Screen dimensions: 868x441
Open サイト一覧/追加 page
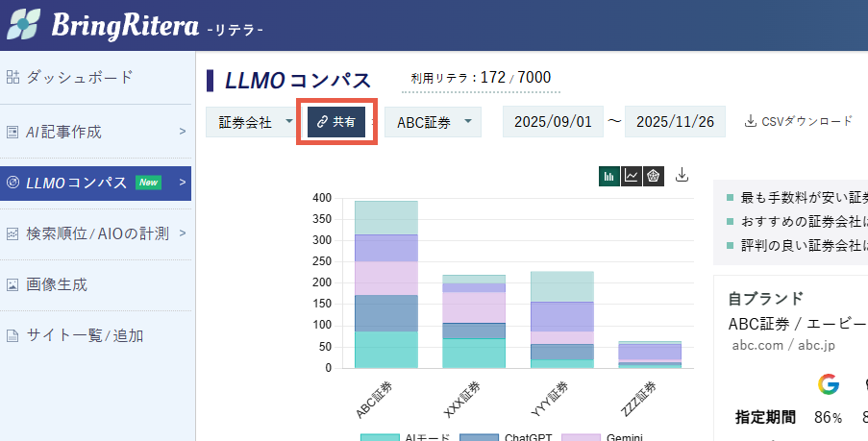click(85, 335)
